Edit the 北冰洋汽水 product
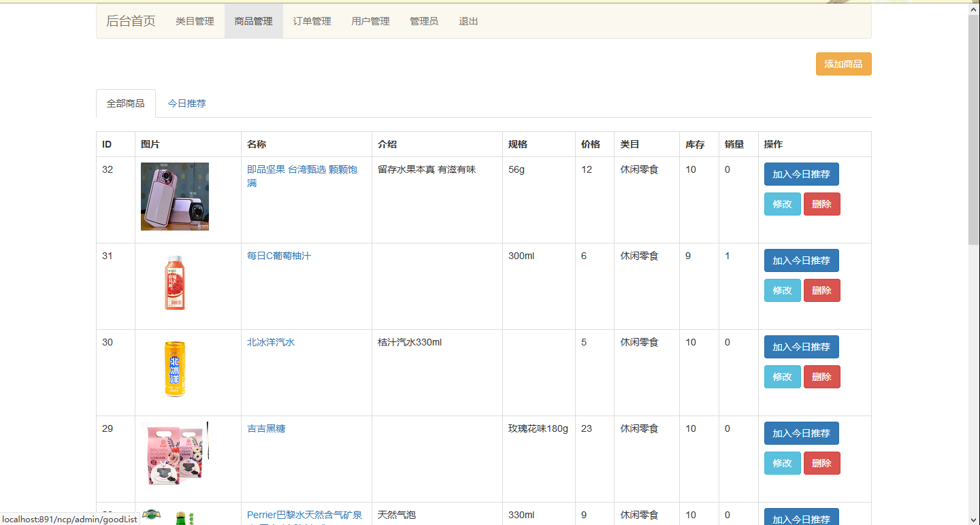This screenshot has height=525, width=980. point(783,377)
